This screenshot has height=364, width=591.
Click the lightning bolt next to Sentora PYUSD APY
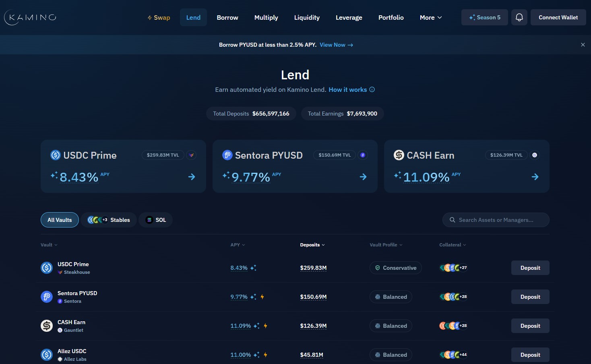262,297
